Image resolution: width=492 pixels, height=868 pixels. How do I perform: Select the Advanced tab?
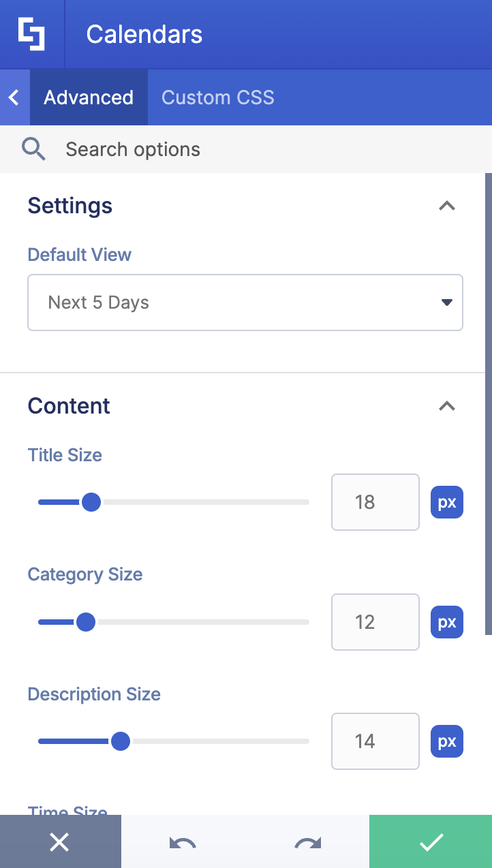[x=88, y=97]
